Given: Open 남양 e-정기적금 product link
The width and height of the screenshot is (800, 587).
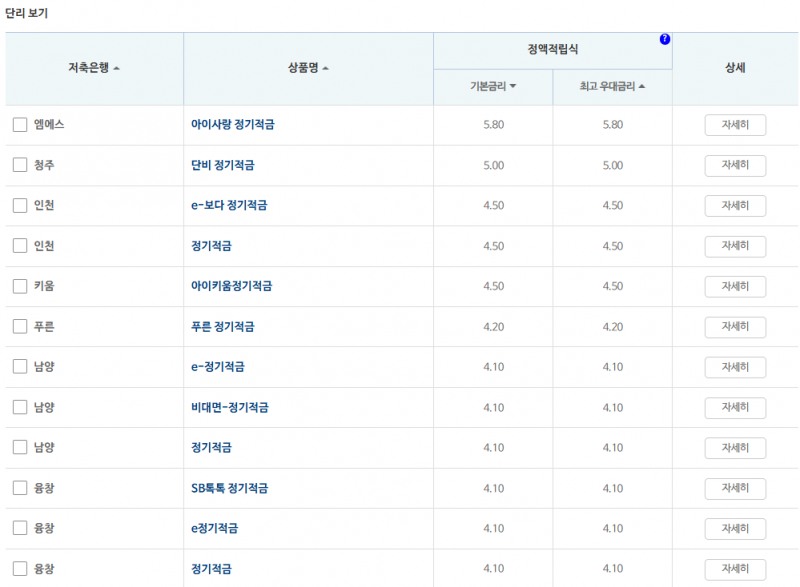Looking at the screenshot, I should pyautogui.click(x=218, y=366).
